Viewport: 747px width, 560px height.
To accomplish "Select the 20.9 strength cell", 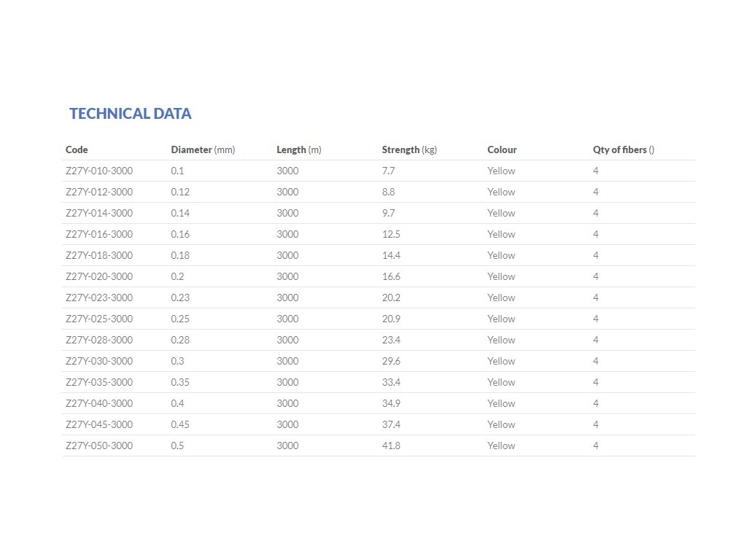I will click(x=391, y=319).
